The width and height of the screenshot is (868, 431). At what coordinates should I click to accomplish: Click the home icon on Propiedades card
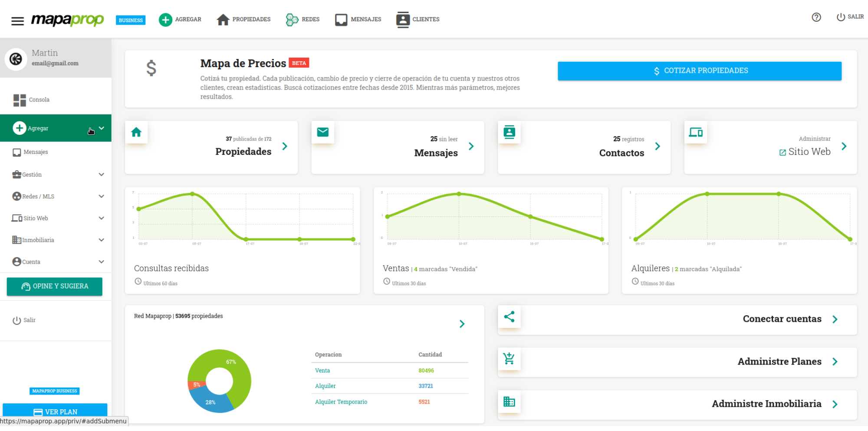(x=136, y=132)
